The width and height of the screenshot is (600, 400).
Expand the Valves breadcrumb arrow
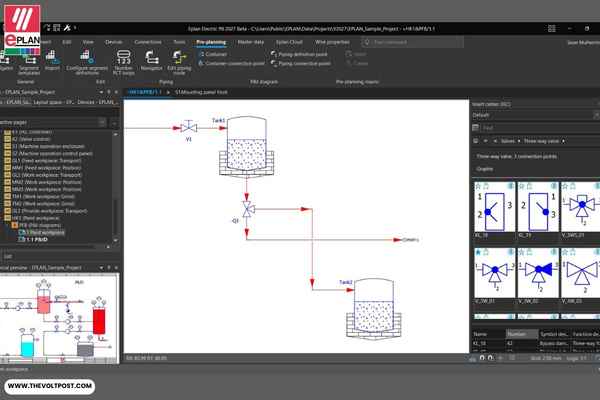tap(519, 141)
